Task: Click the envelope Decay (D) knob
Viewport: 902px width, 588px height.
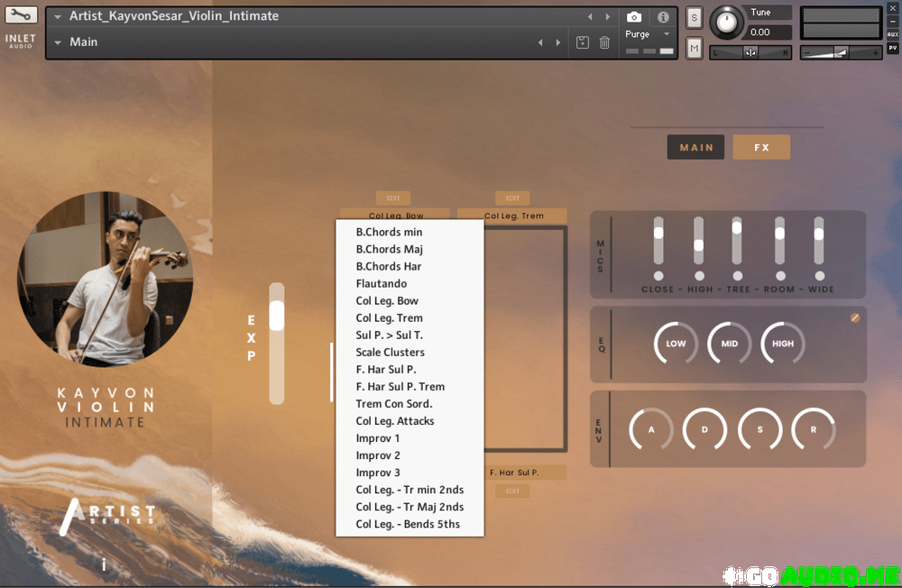Action: tap(704, 429)
